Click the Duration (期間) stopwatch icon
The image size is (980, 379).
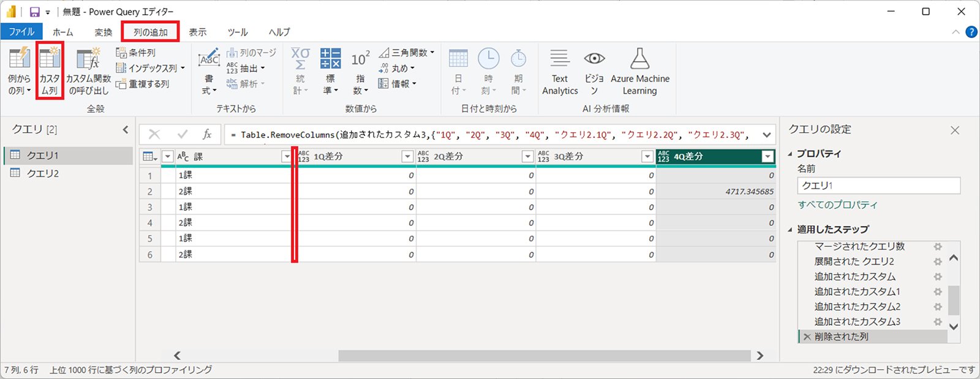tap(518, 58)
